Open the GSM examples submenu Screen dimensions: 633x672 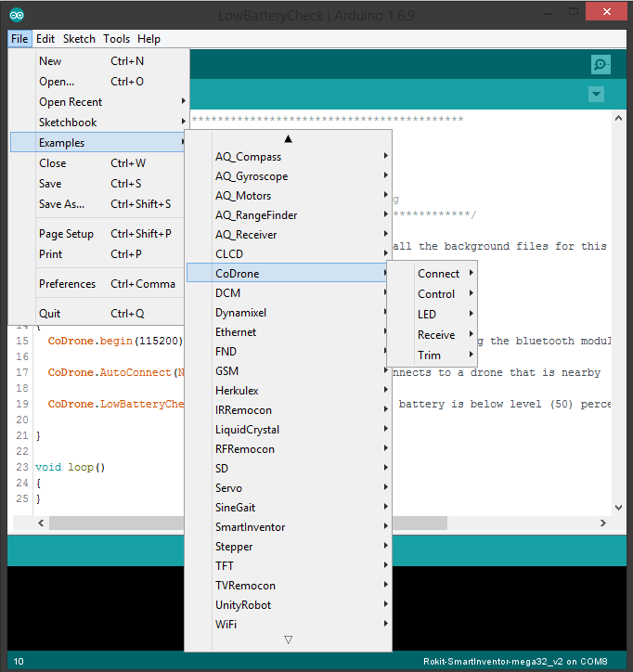[288, 371]
